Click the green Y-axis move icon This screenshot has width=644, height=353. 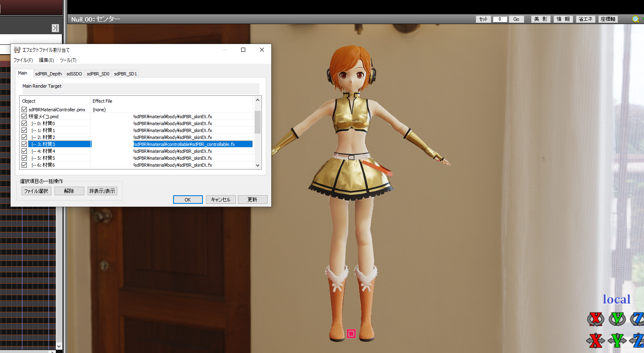pyautogui.click(x=617, y=340)
